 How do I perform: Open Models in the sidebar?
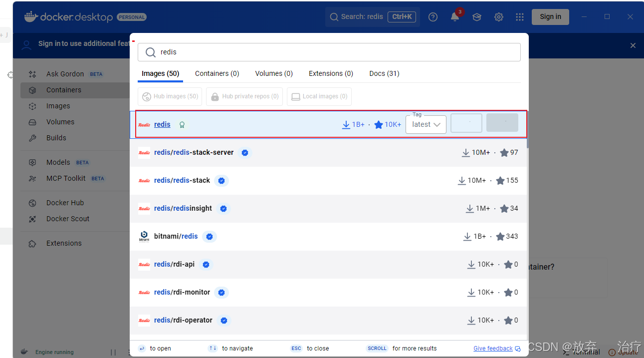point(58,162)
